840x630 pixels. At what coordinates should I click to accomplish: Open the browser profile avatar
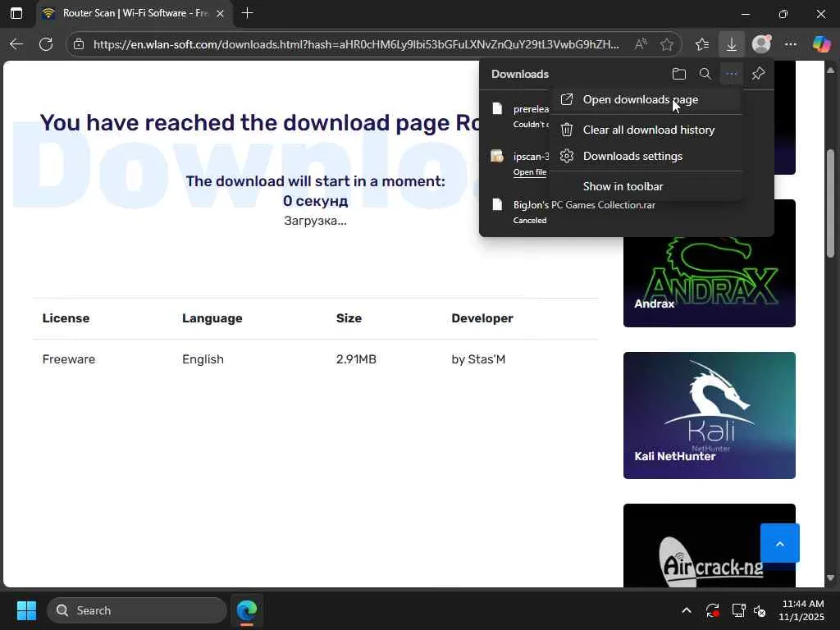coord(761,44)
